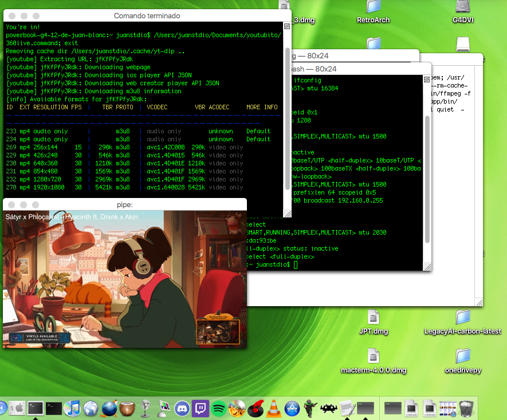Screen dimensions: 507x420
Task: Click the '232 mp4 1280x720' format row
Action: [124, 179]
